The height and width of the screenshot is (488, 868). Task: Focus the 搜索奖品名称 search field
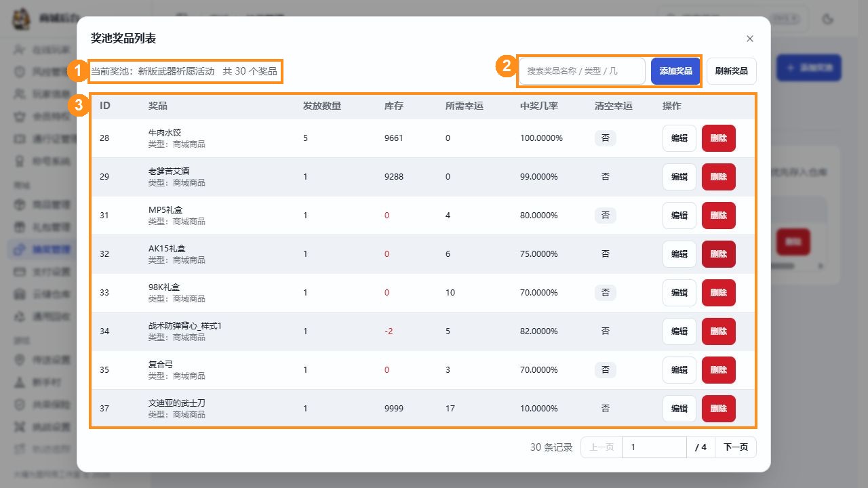tap(583, 71)
